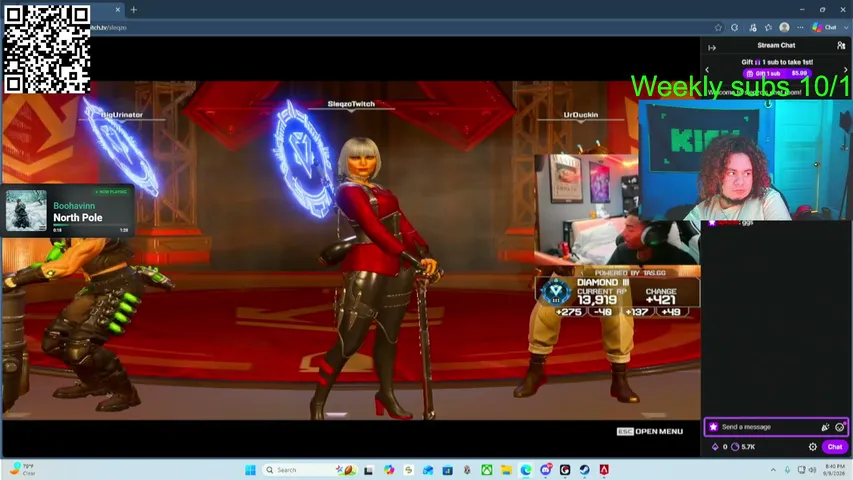Viewport: 853px width, 480px height.
Task: Click the address bar URL
Action: point(109,27)
